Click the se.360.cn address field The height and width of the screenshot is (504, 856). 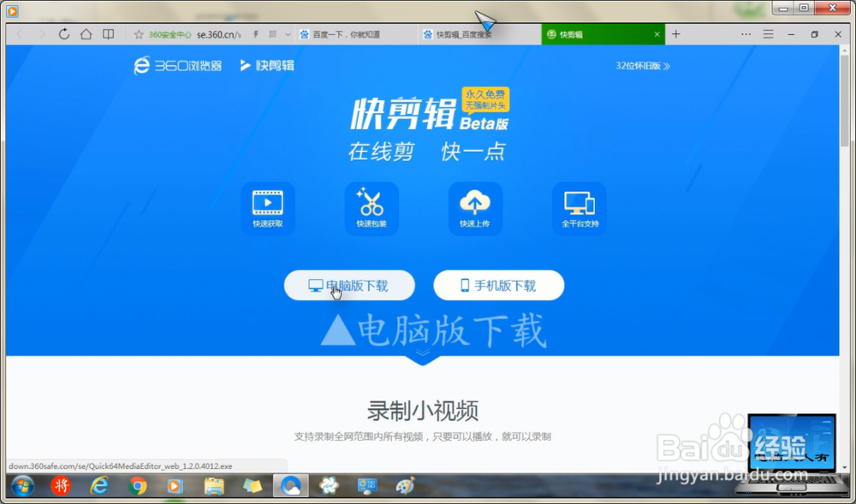point(218,34)
